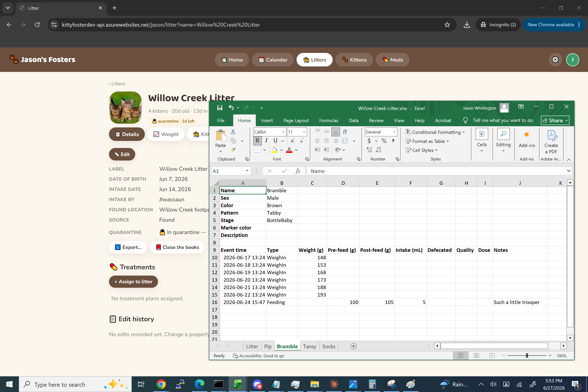Open the Editing group dropdown

coord(503,141)
